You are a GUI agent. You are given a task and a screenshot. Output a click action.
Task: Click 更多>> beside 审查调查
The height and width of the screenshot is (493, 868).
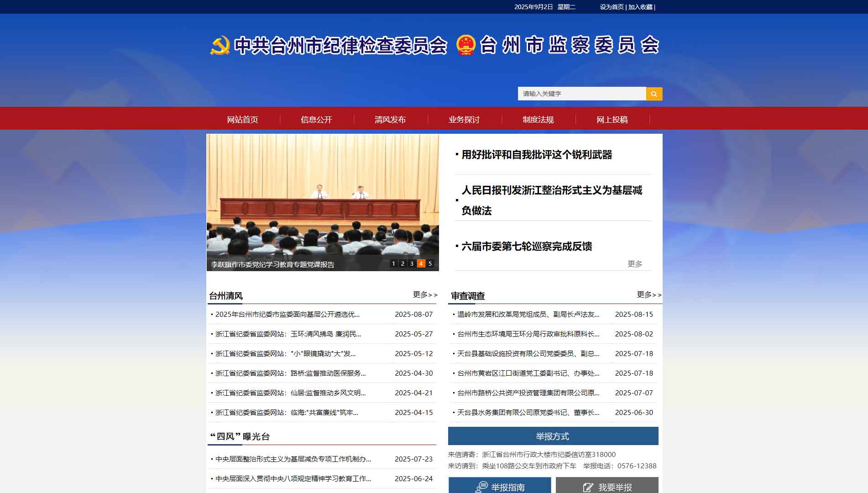pos(649,295)
